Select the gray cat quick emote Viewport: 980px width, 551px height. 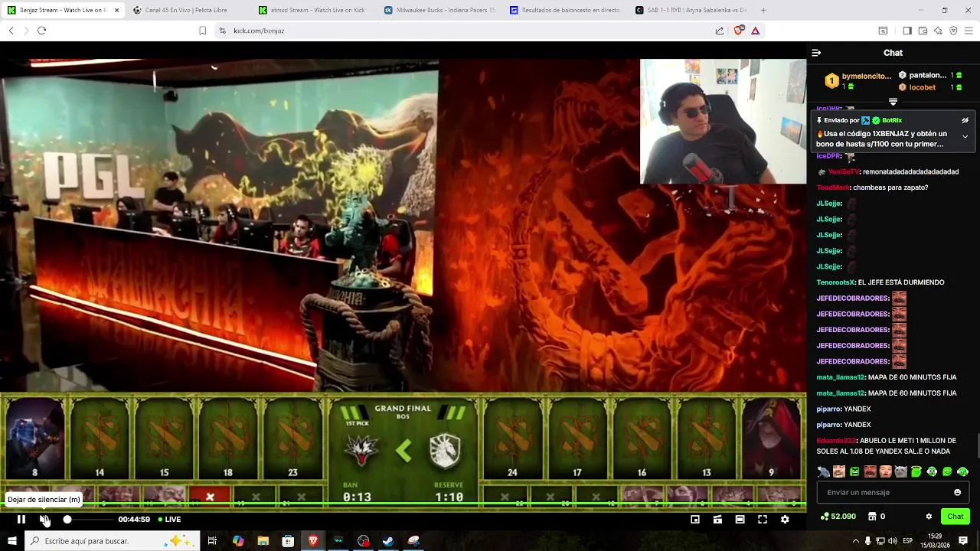pos(901,471)
